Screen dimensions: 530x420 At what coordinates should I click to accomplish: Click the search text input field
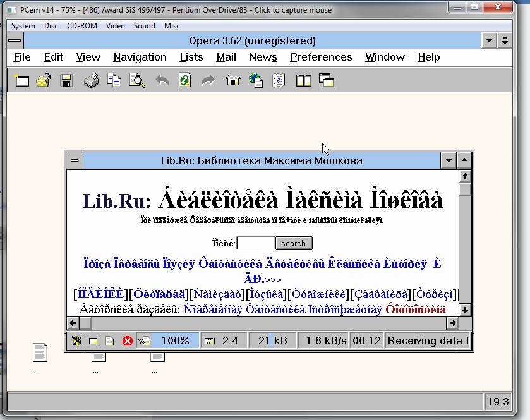tap(256, 243)
